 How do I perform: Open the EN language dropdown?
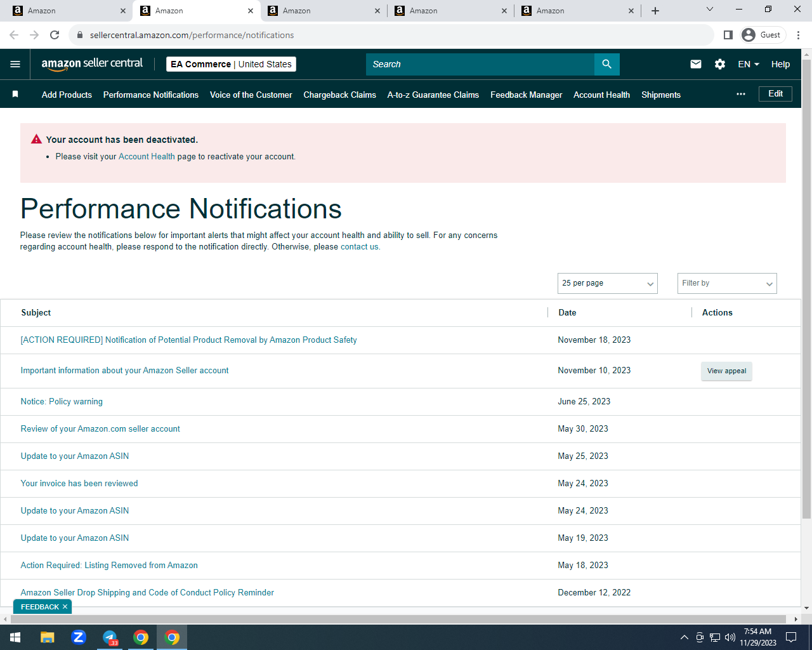pyautogui.click(x=749, y=64)
